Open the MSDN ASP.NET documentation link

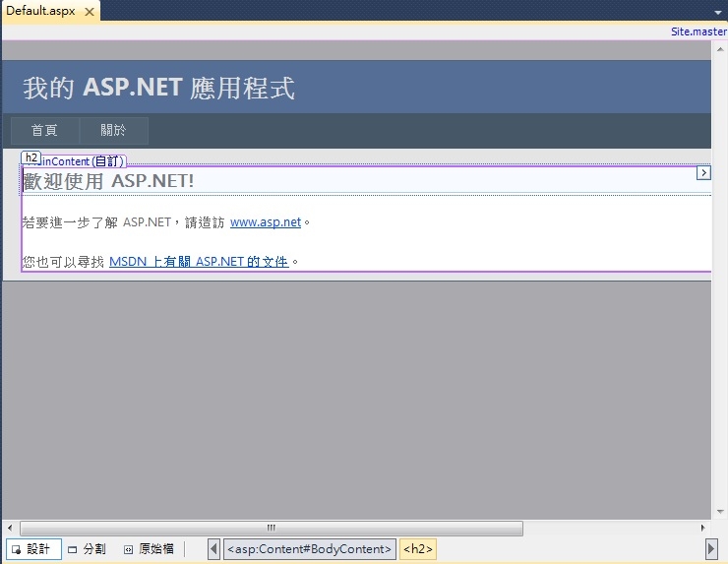coord(199,262)
